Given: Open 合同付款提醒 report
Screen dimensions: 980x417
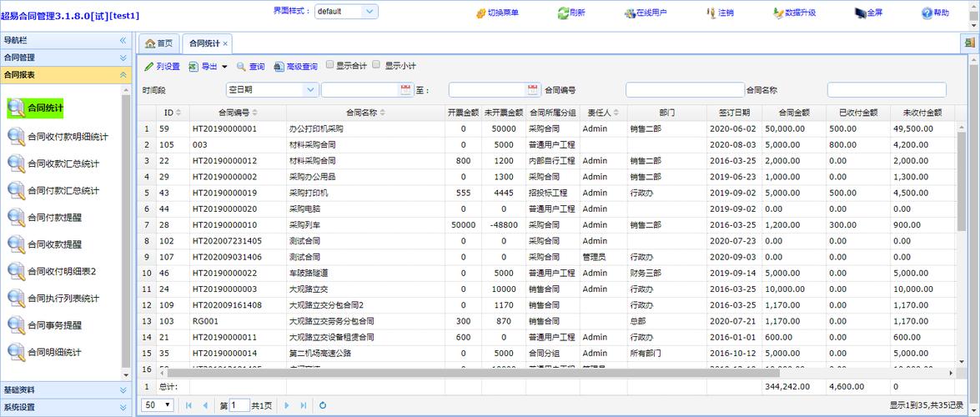Looking at the screenshot, I should tap(44, 218).
